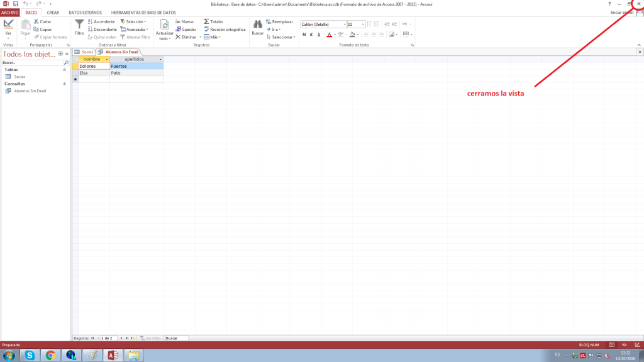Toggle bold (N) text formatting
Screen dimensions: 644x362
click(304, 35)
